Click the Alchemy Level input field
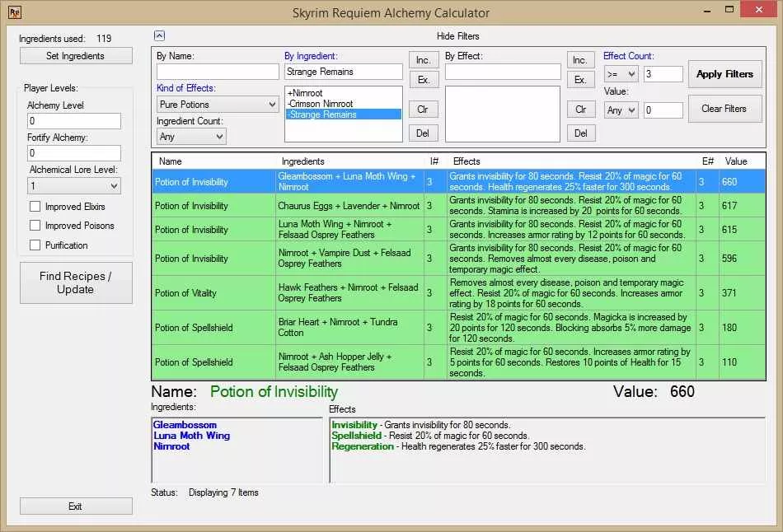The height and width of the screenshot is (532, 783). [x=74, y=121]
